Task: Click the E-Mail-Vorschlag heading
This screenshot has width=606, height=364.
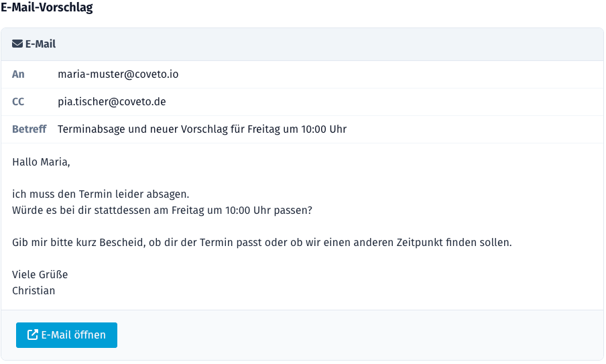Action: (47, 8)
